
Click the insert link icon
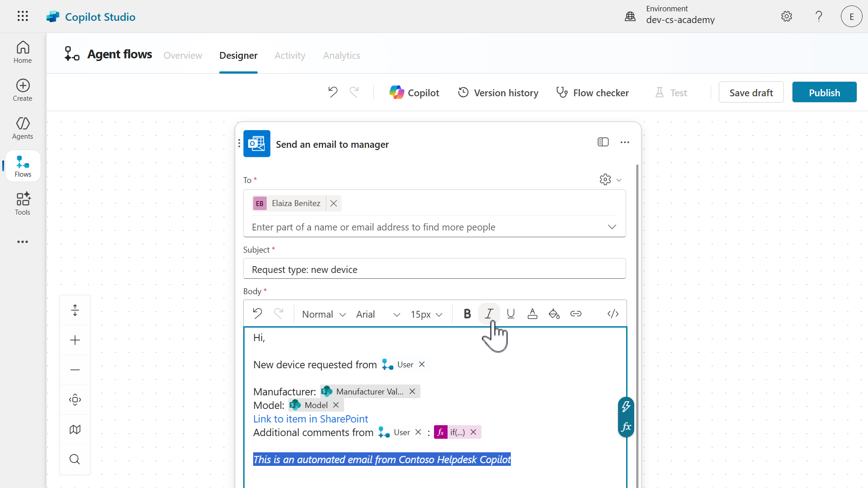click(x=576, y=314)
